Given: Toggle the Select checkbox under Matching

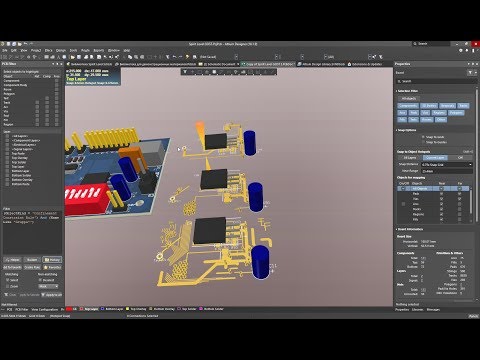Looking at the screenshot, I should 7,280.
